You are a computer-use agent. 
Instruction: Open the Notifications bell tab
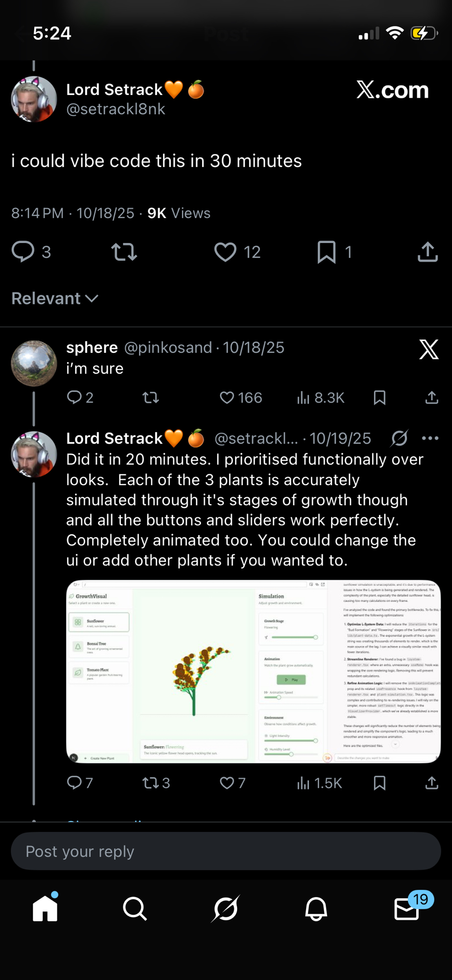click(316, 909)
